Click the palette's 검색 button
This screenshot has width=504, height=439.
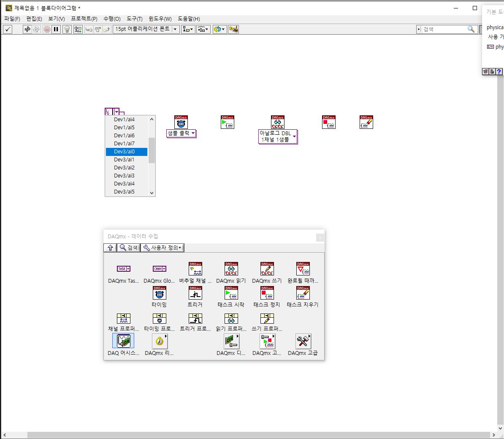129,248
